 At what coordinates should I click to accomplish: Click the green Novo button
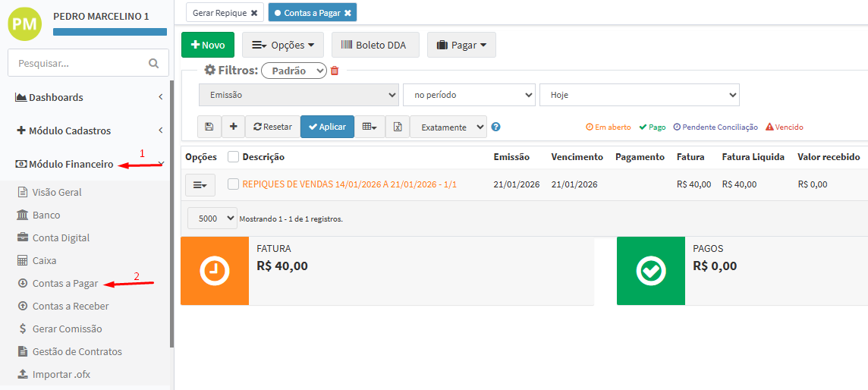pyautogui.click(x=208, y=45)
